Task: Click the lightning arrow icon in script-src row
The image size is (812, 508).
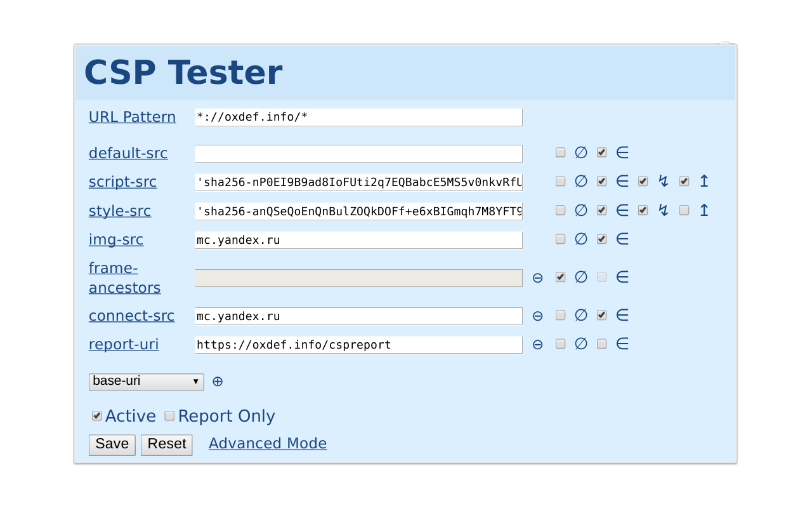Action: pos(664,181)
